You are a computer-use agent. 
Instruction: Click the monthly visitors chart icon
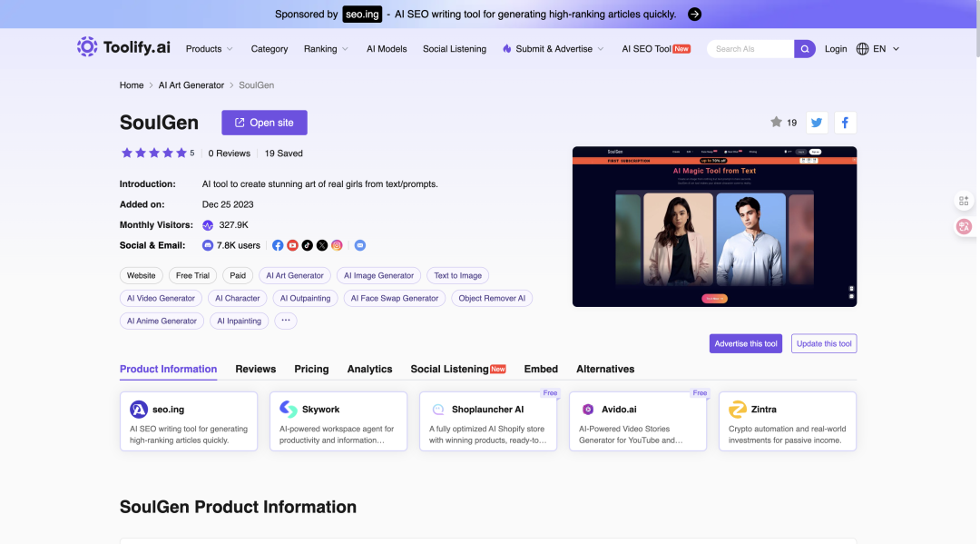pos(208,225)
